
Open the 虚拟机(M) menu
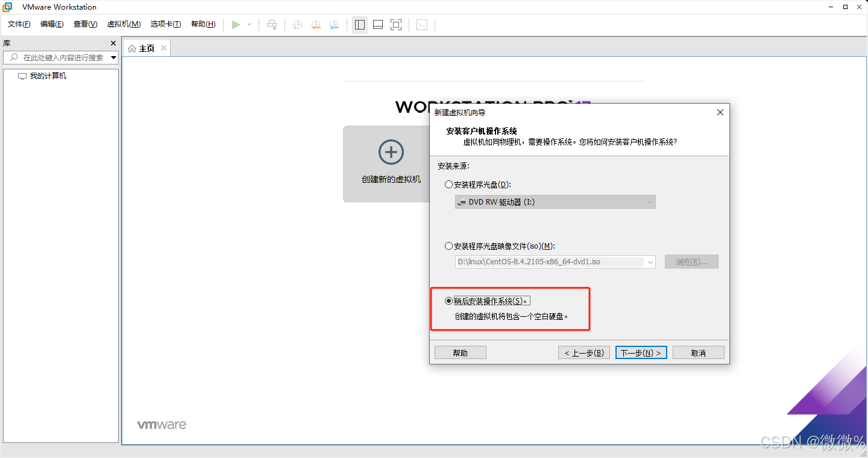coord(124,24)
